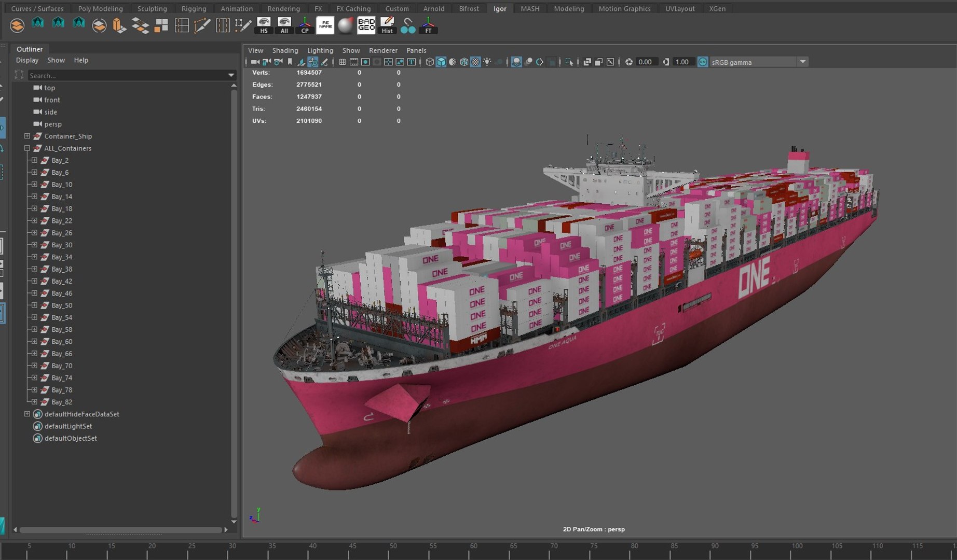Click the isolate select icon
This screenshot has width=957, height=560.
point(569,62)
